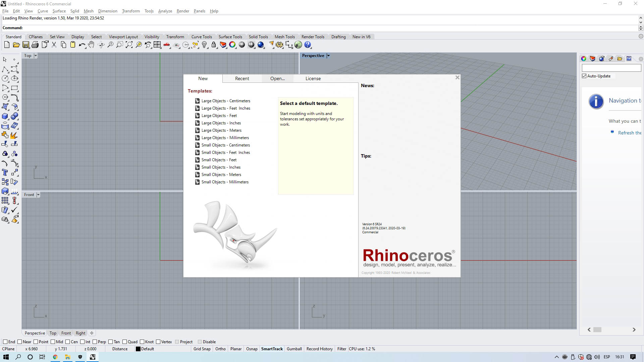
Task: Click the Text object tool in sidebar
Action: click(x=5, y=173)
